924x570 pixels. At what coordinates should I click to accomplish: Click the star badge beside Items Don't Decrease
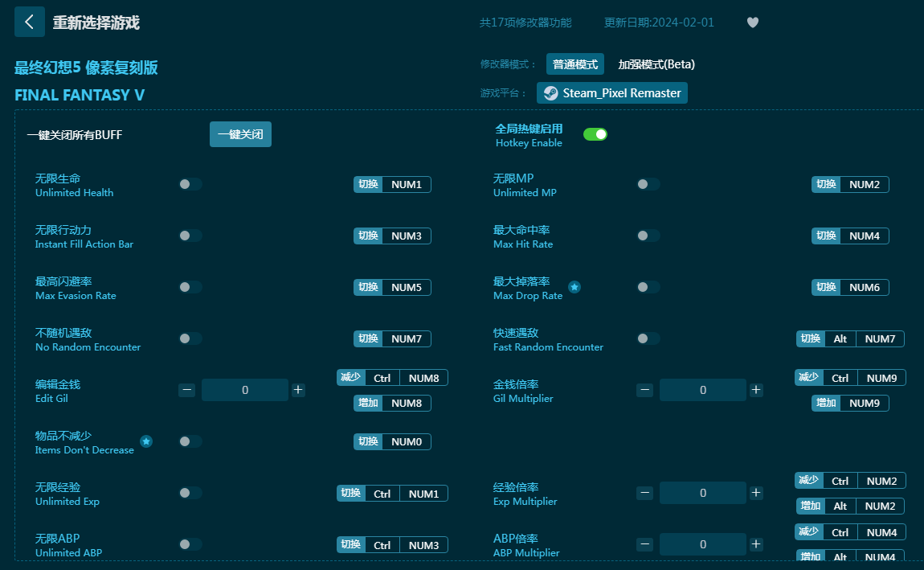coord(146,441)
